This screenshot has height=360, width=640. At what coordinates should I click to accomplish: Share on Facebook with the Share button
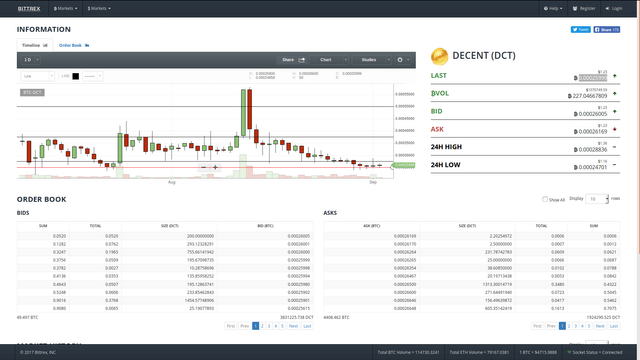coord(607,29)
